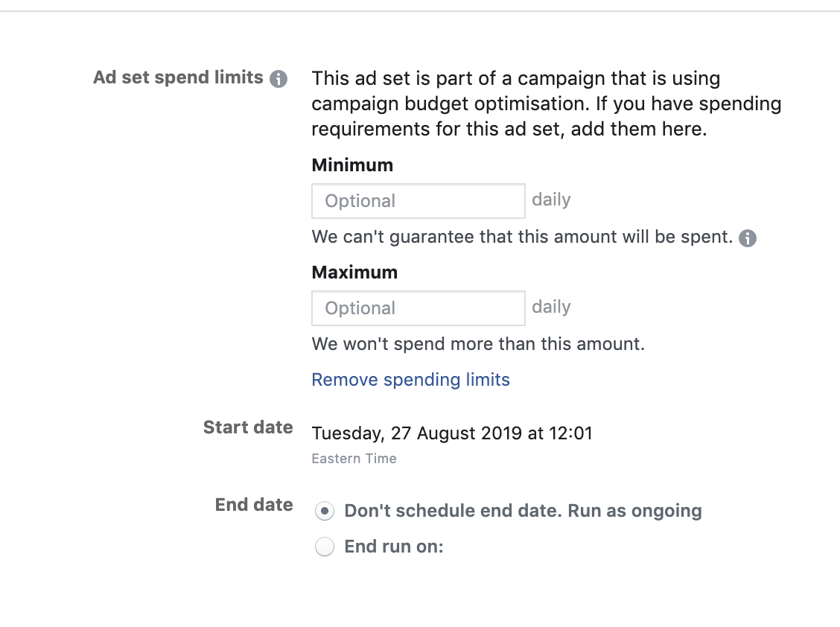Open info tooltip after 'amount will be spent'
Image resolution: width=840 pixels, height=627 pixels.
pos(748,238)
